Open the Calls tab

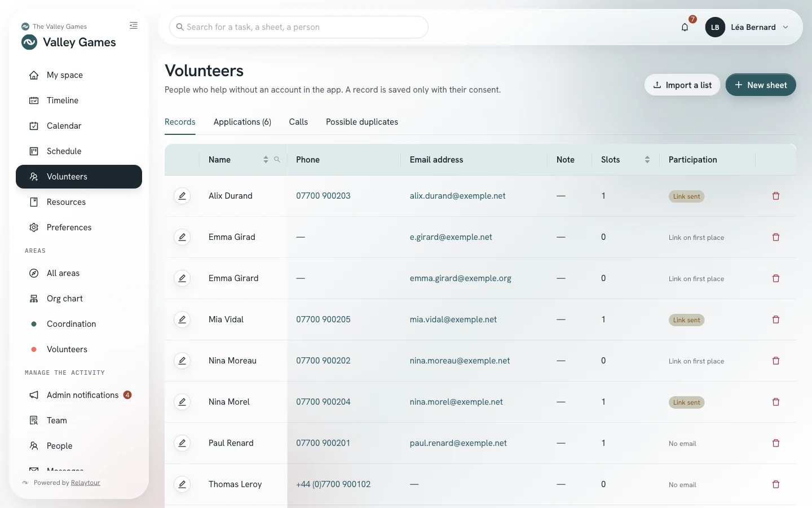pyautogui.click(x=298, y=122)
